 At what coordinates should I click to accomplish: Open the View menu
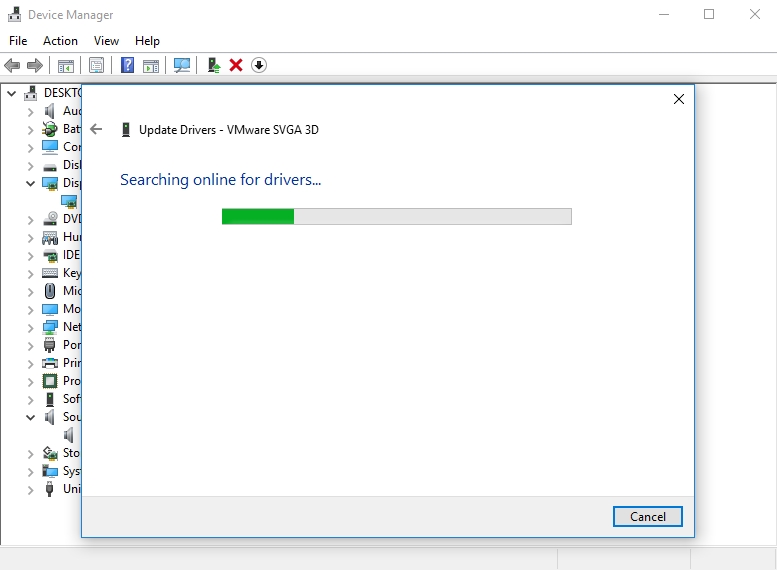(x=106, y=41)
